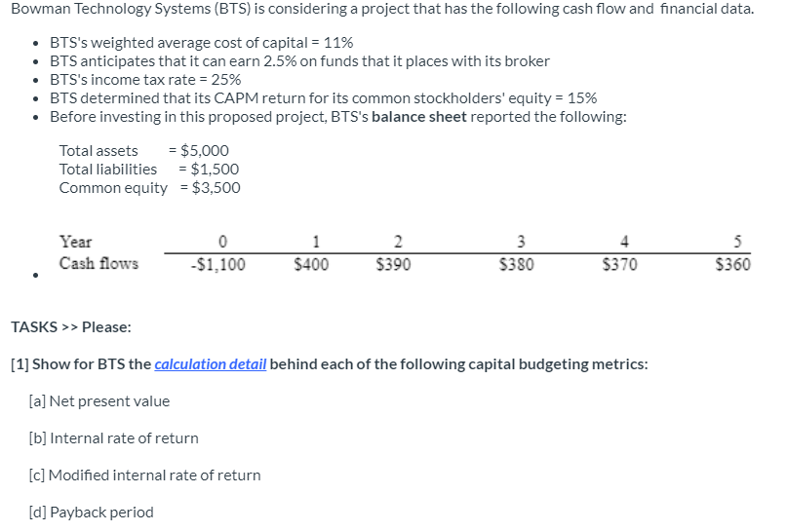
Task: Click the $370 cash flow for Year 4
Action: 619,265
